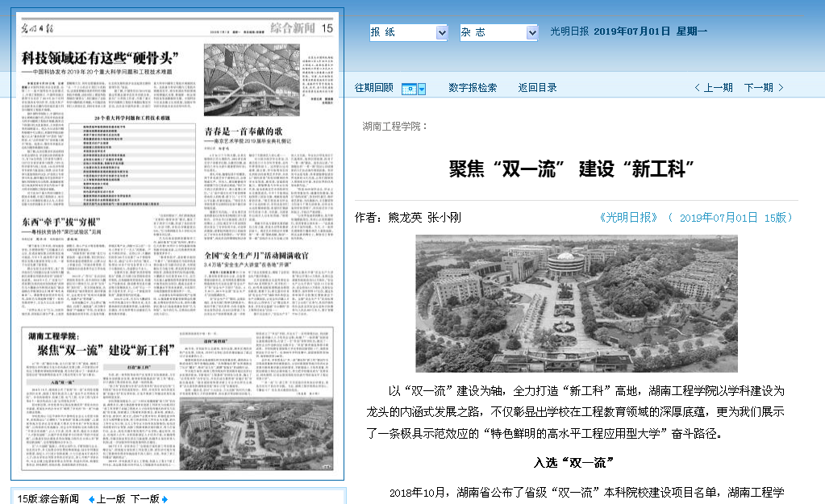Go to previous page via 上一版

(x=111, y=498)
